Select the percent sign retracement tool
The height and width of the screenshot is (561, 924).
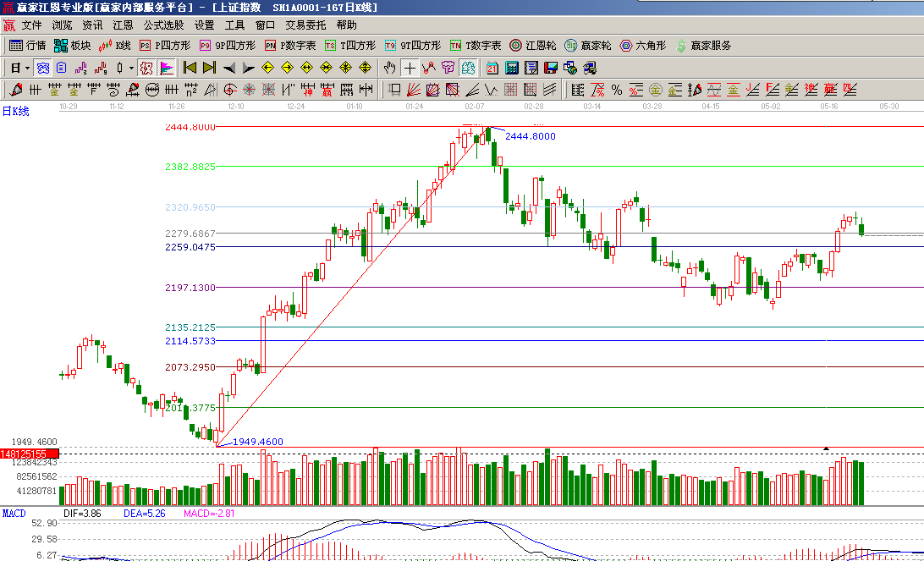tap(617, 90)
